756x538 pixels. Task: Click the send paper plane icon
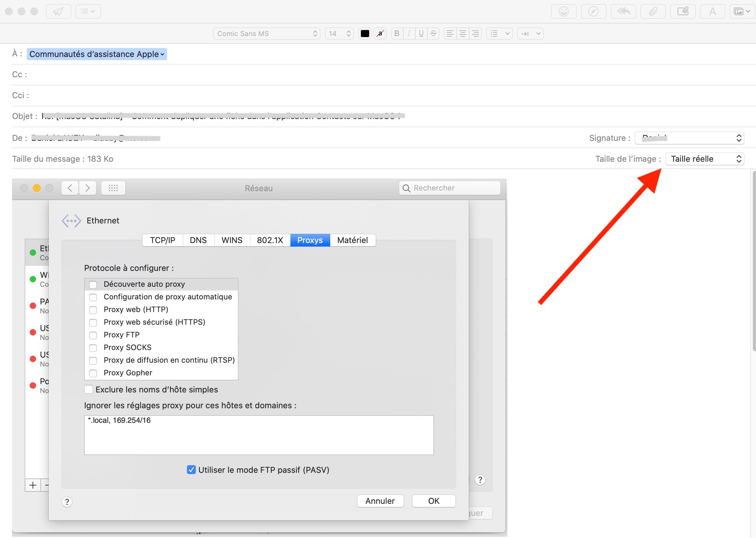(58, 12)
